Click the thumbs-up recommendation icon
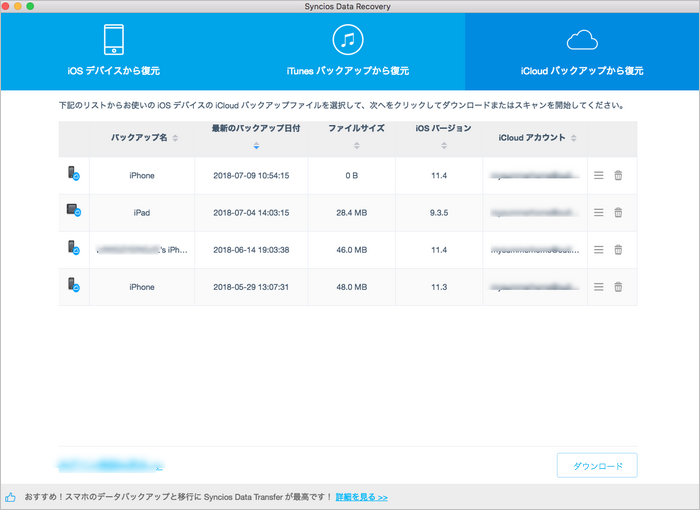Viewport: 700px width, 510px height. pyautogui.click(x=10, y=497)
